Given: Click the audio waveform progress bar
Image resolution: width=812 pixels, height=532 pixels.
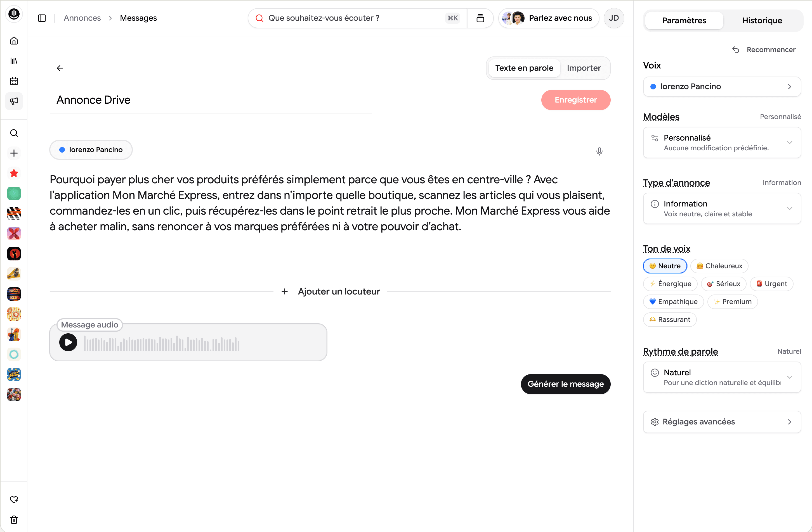Looking at the screenshot, I should coord(161,344).
